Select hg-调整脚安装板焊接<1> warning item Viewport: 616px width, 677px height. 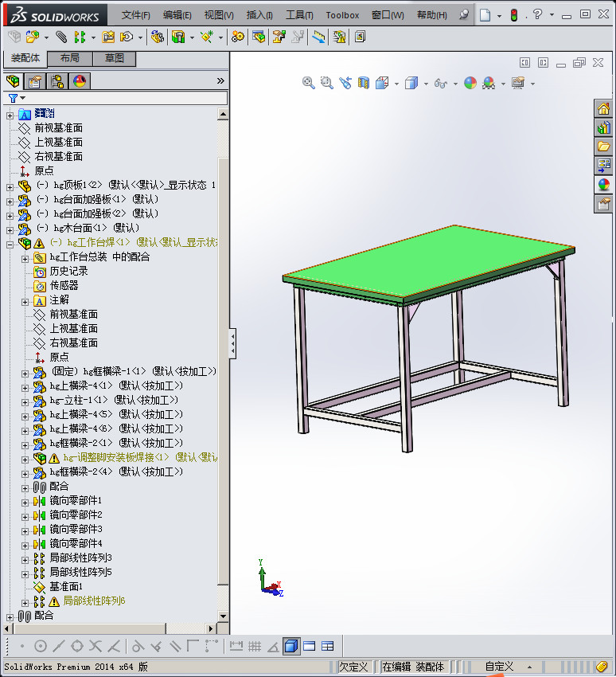(x=140, y=457)
